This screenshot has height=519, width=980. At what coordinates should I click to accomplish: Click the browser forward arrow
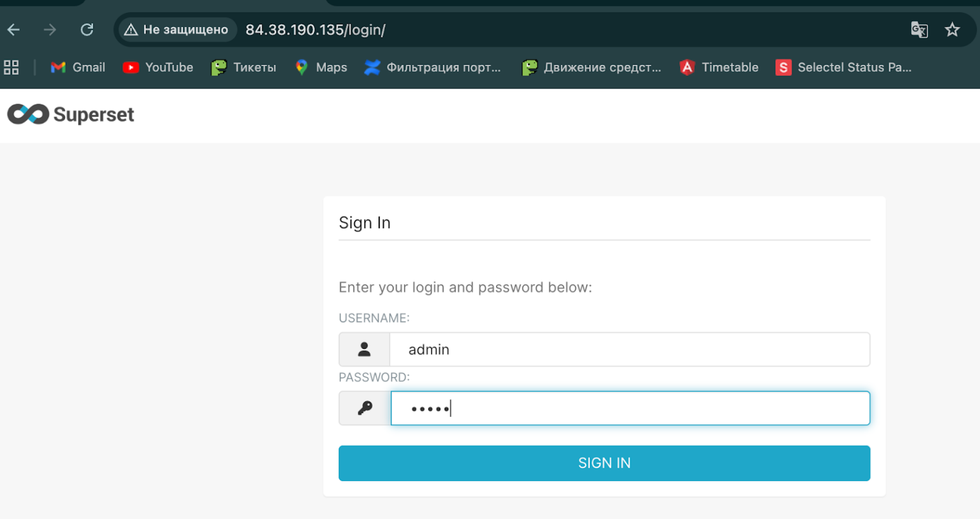(50, 30)
